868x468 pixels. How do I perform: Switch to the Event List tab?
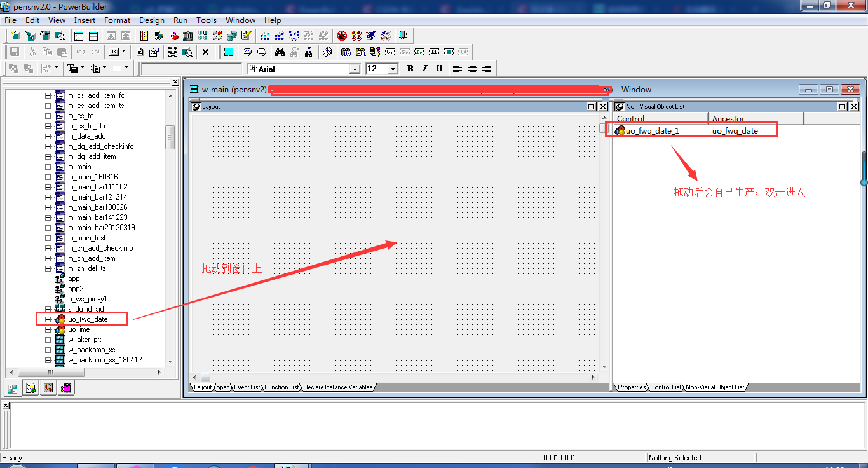tap(247, 387)
